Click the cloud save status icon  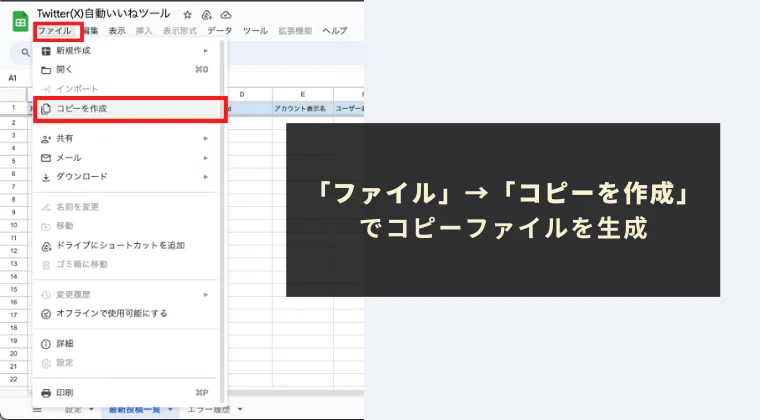tap(225, 15)
